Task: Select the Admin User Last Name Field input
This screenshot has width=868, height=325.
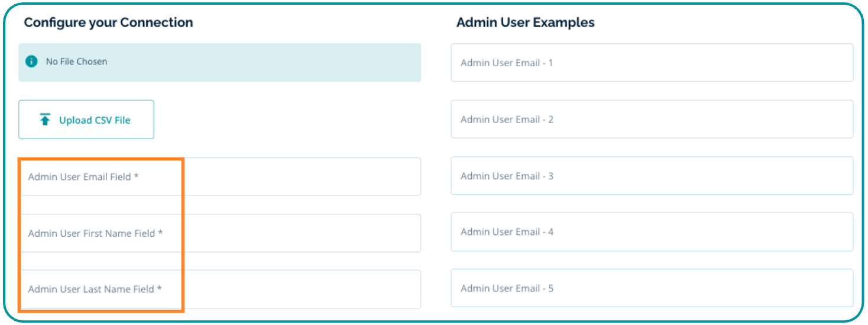Action: (219, 289)
